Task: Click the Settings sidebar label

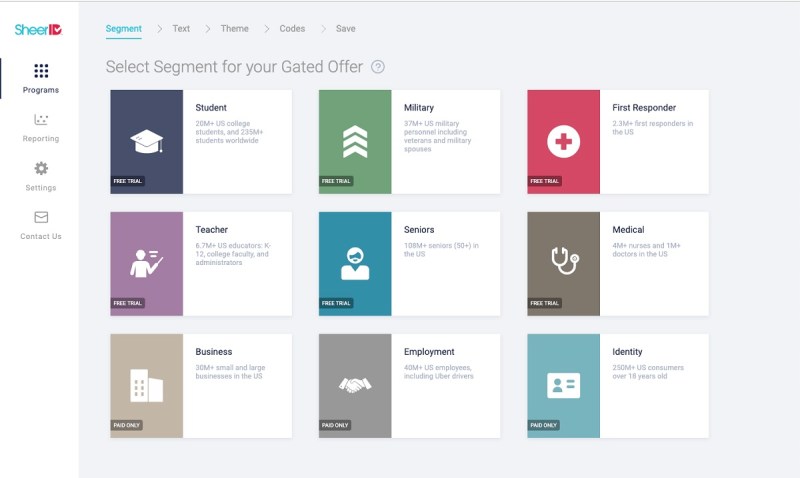Action: click(41, 187)
